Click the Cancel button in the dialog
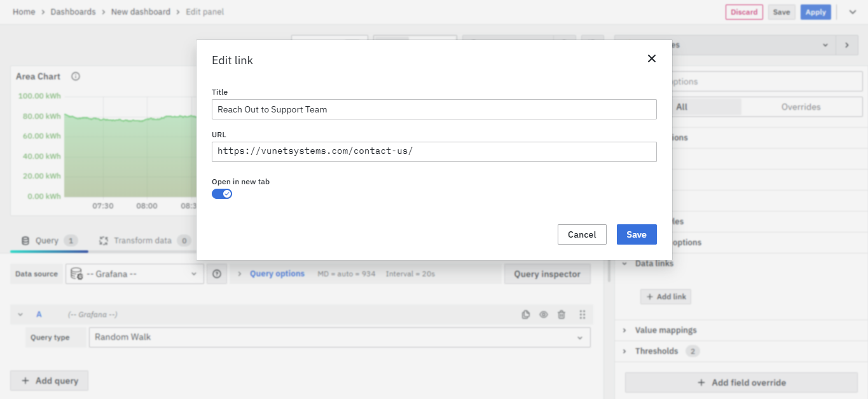The height and width of the screenshot is (399, 868). click(x=582, y=234)
